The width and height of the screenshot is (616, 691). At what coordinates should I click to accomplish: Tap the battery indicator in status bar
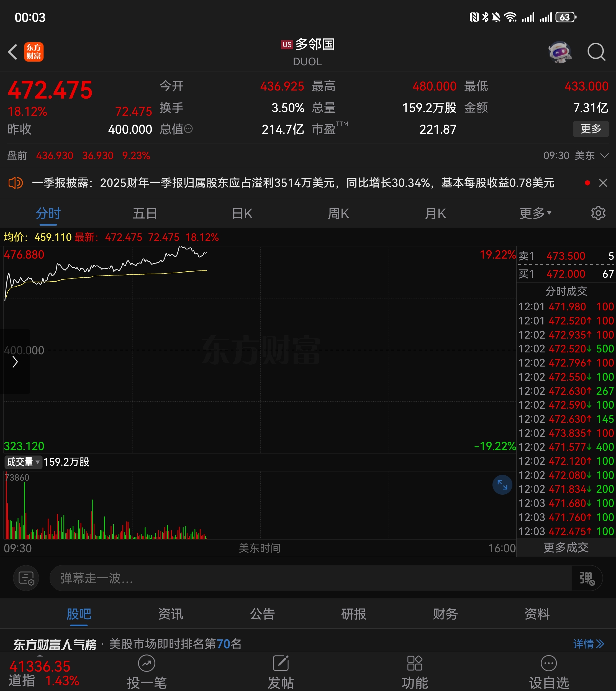(566, 17)
